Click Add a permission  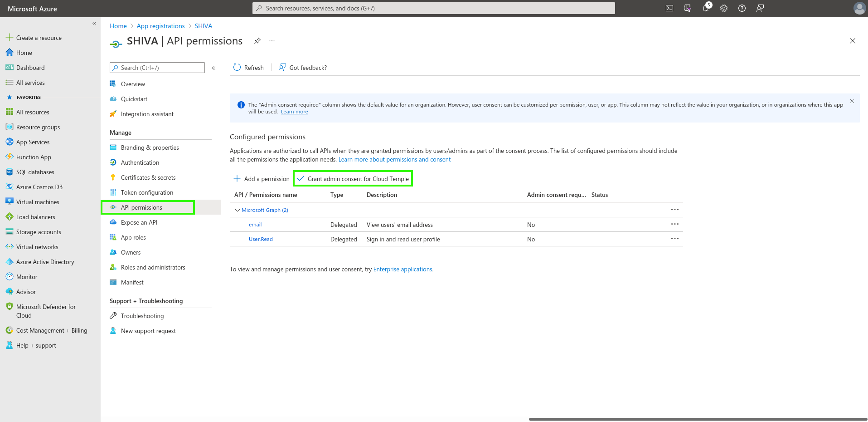pyautogui.click(x=262, y=179)
